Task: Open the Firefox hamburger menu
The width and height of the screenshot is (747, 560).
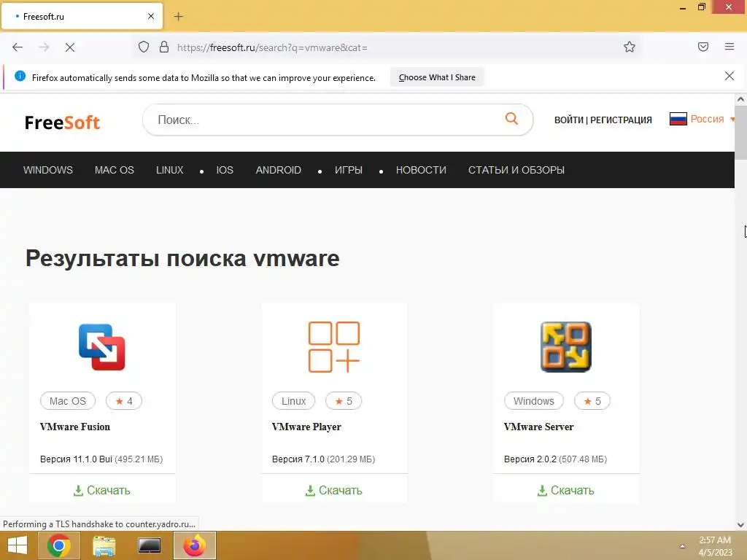Action: [729, 47]
